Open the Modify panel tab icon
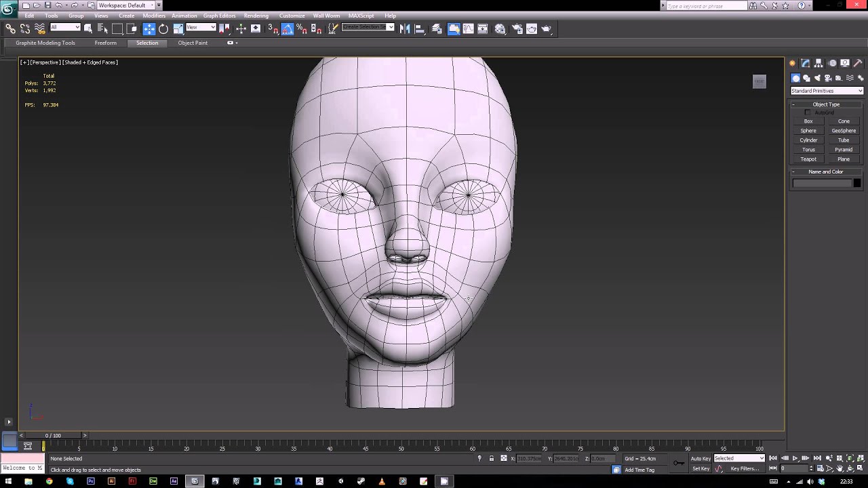 (806, 63)
